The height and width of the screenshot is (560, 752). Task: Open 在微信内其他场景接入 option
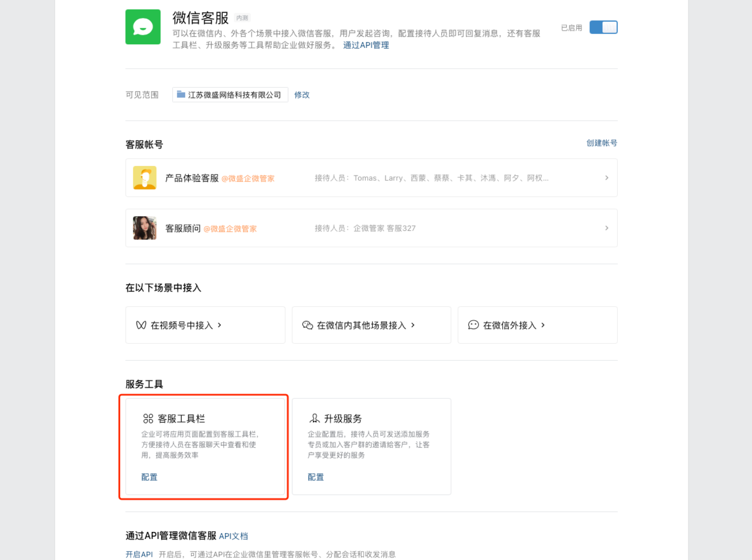point(371,325)
